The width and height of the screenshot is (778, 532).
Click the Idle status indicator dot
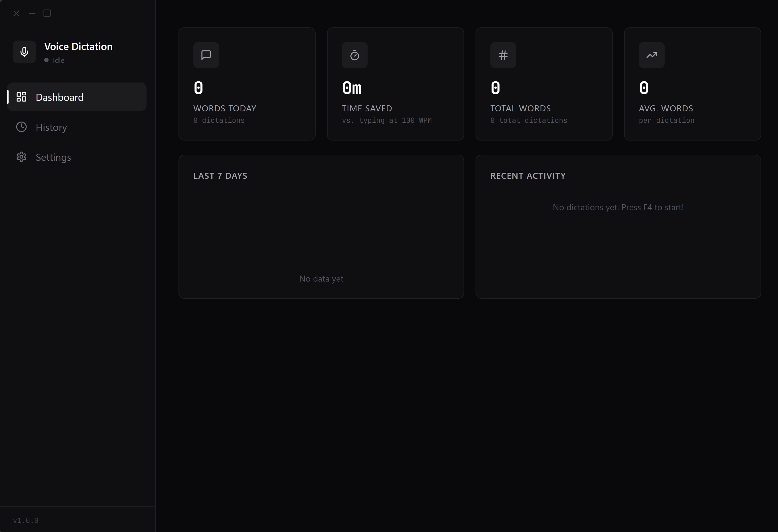pos(47,60)
